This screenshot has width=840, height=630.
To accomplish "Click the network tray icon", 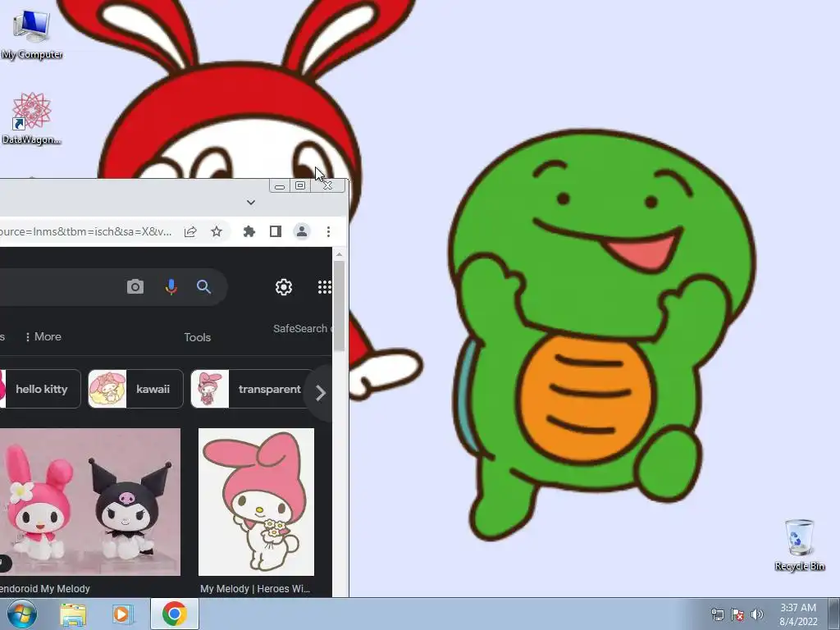I will [717, 614].
